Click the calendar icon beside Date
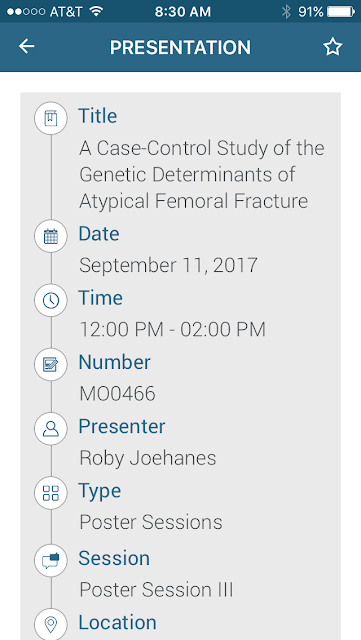Screen dimensions: 361x640 click(x=51, y=236)
